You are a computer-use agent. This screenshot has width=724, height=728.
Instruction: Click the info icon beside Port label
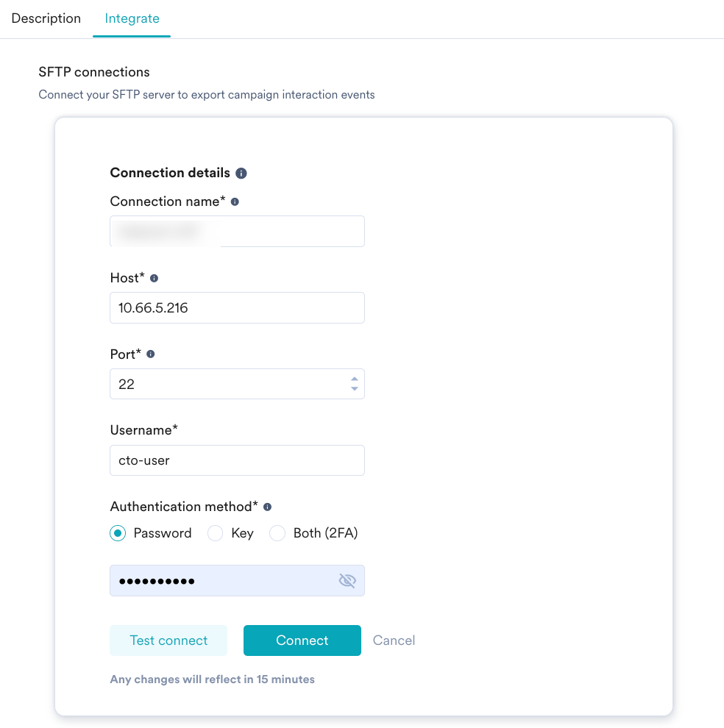tap(150, 354)
